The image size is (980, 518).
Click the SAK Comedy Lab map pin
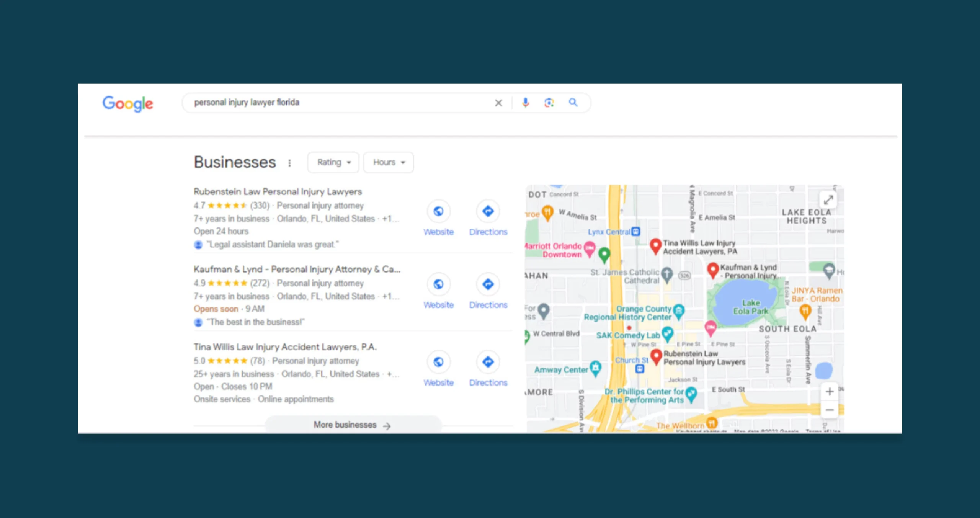point(668,334)
